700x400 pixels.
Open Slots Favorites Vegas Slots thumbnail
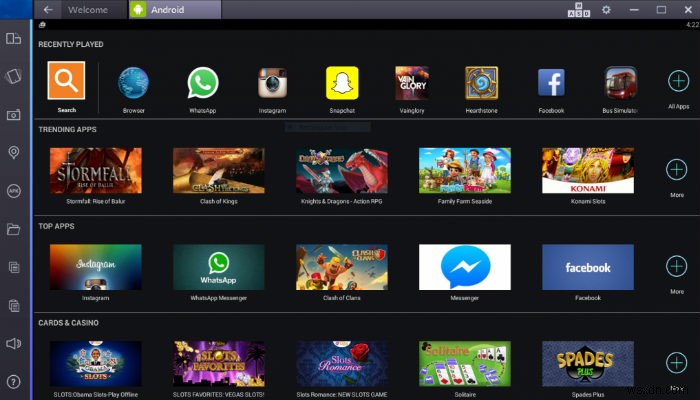219,364
